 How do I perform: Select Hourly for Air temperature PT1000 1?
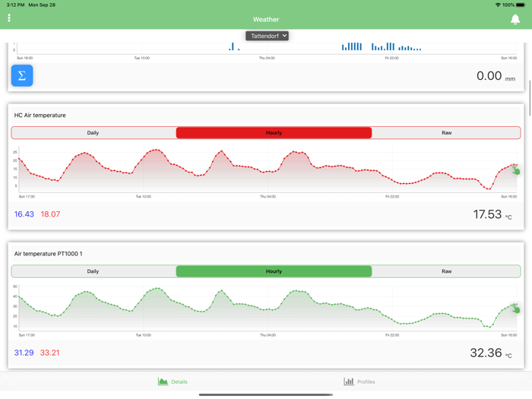(274, 271)
